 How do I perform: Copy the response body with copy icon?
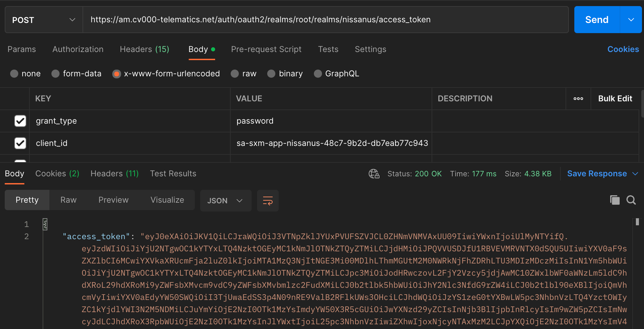tap(615, 200)
